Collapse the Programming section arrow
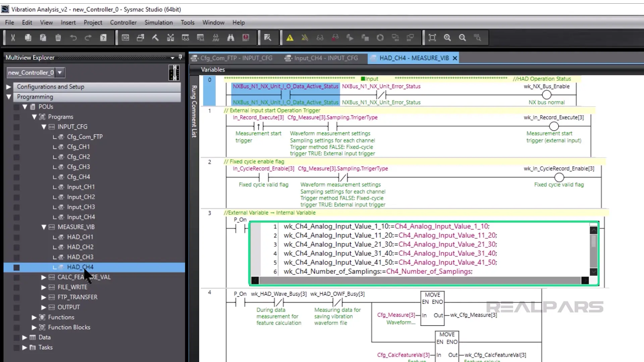Screen dimensions: 644x362 8,97
